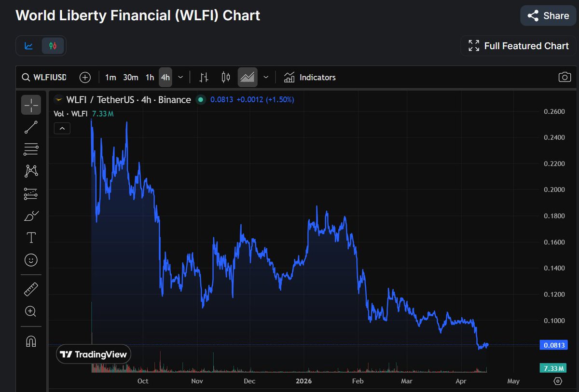Set interval to 30m
Screen dimensions: 579x392
click(x=130, y=77)
